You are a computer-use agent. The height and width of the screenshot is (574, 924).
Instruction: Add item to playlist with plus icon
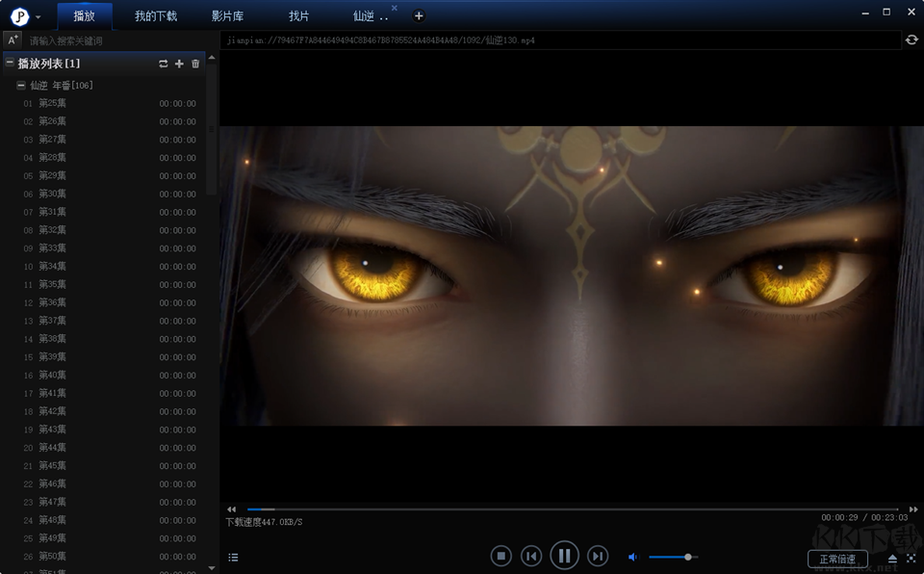[179, 64]
